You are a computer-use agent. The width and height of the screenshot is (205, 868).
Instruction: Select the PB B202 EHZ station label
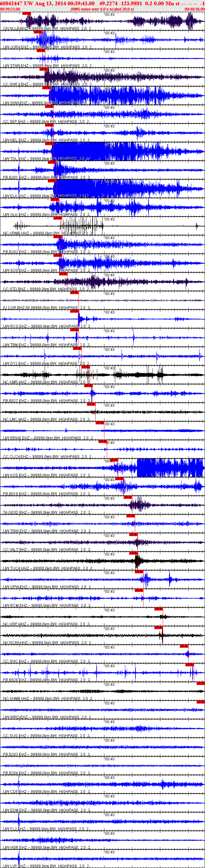tap(47, 252)
